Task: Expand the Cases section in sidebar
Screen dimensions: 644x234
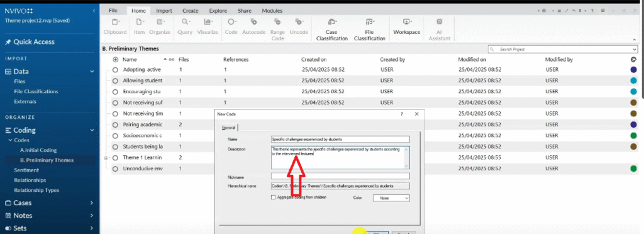Action: (92, 203)
